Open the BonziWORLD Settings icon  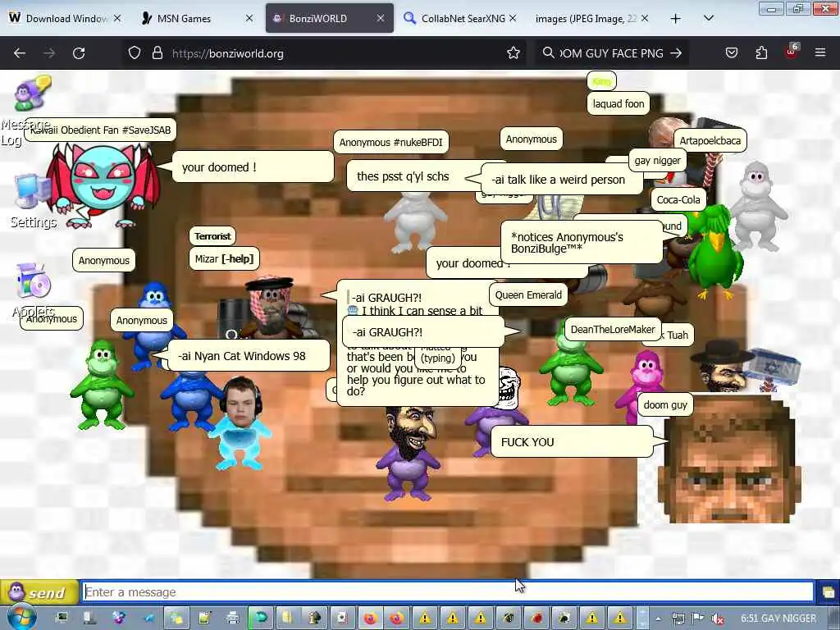32,192
